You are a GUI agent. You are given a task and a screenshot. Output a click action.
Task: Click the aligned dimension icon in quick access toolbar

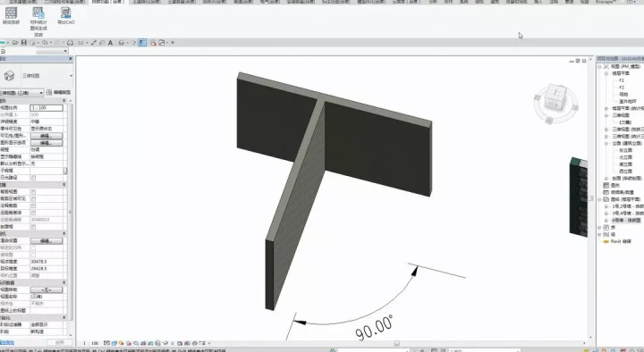(94, 43)
